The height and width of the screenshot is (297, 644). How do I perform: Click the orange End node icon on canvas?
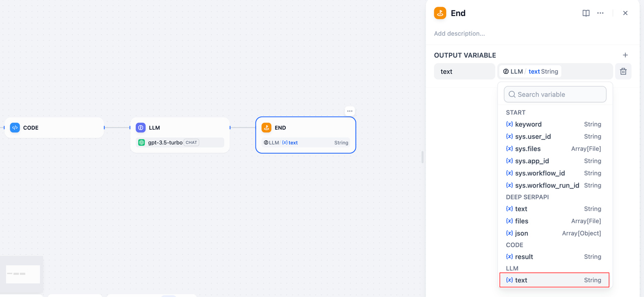[x=267, y=128]
